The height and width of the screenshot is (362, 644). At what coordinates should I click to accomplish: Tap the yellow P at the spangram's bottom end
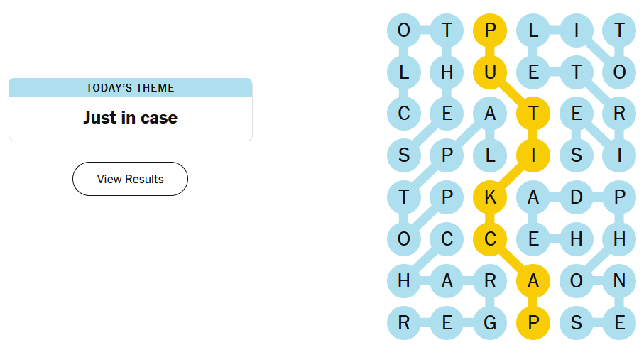pos(533,323)
